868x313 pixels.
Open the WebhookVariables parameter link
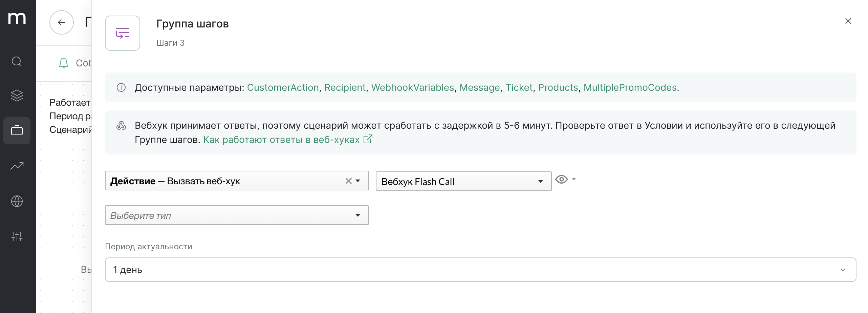[413, 87]
